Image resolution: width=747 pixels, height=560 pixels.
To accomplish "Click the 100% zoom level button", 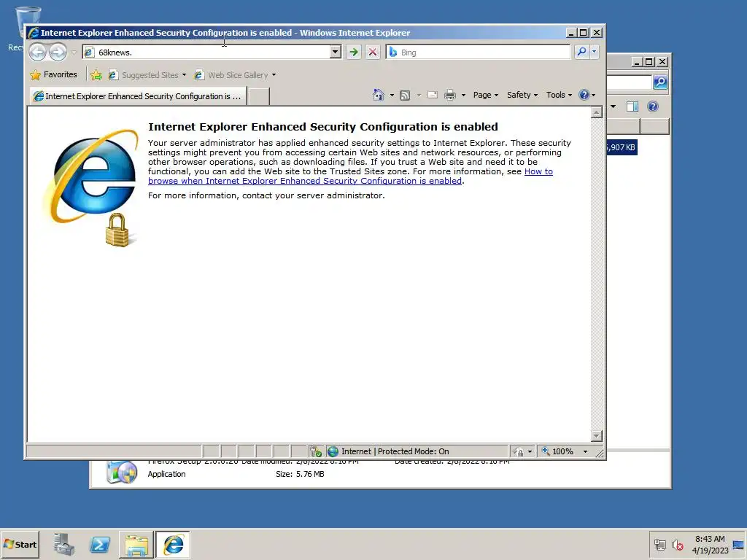I will (x=557, y=451).
